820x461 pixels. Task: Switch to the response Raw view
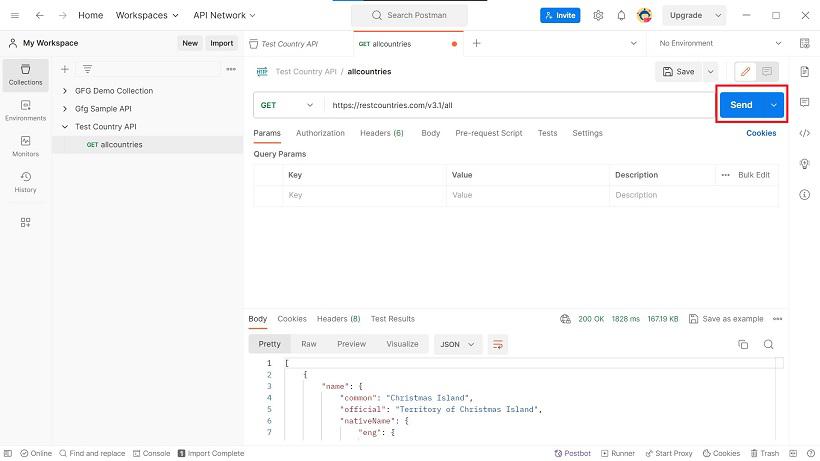[309, 344]
